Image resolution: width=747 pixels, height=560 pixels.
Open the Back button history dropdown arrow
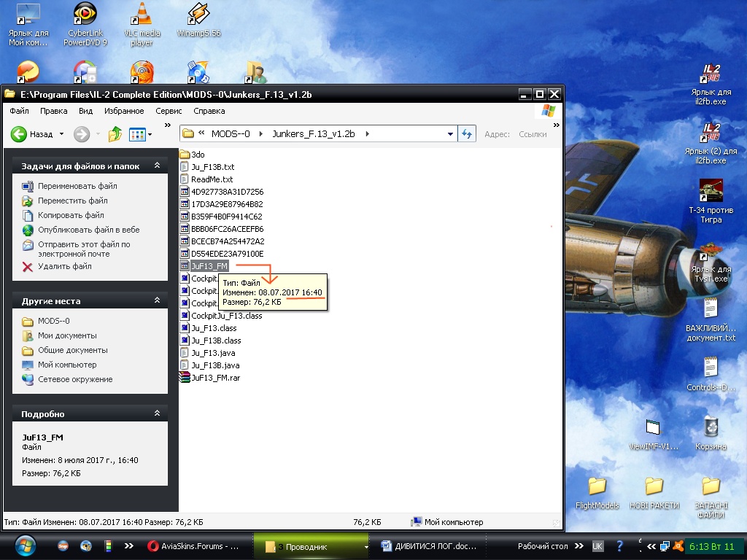[61, 134]
